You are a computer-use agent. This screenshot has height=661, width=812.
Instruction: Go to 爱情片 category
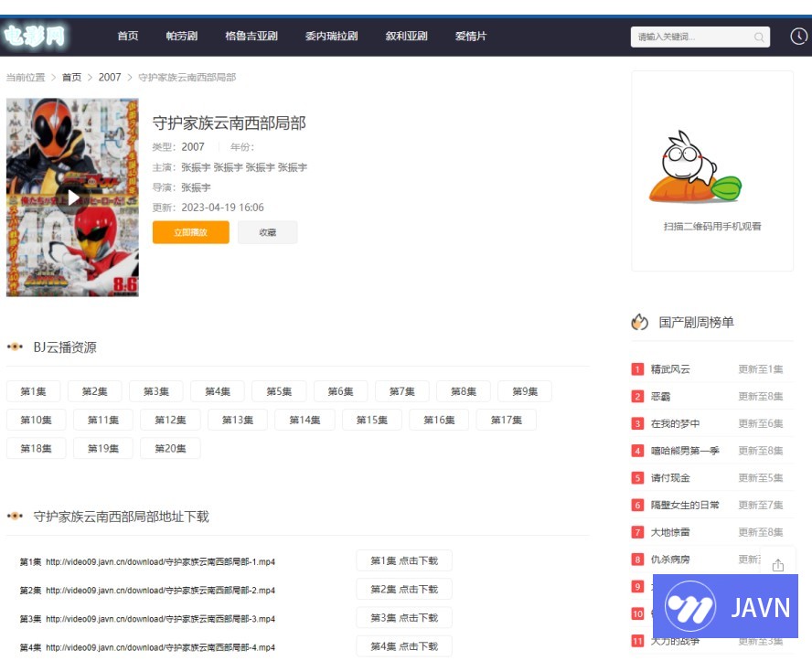point(471,37)
